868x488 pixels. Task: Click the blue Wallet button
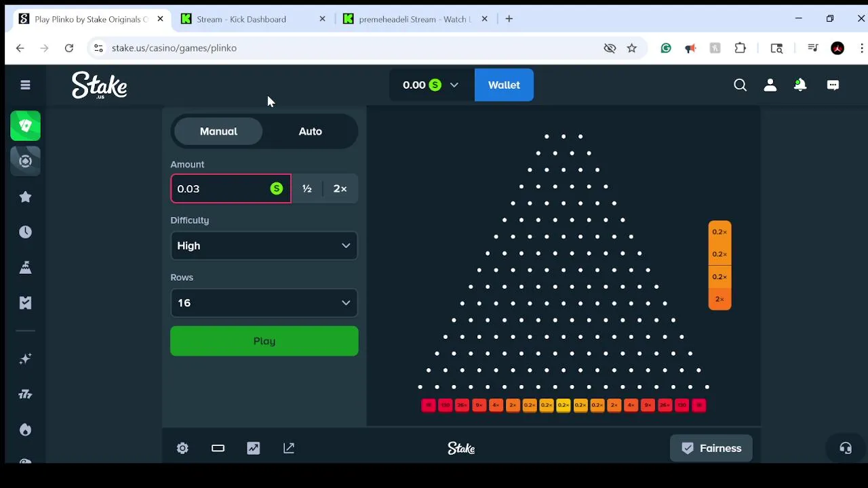[x=504, y=85]
